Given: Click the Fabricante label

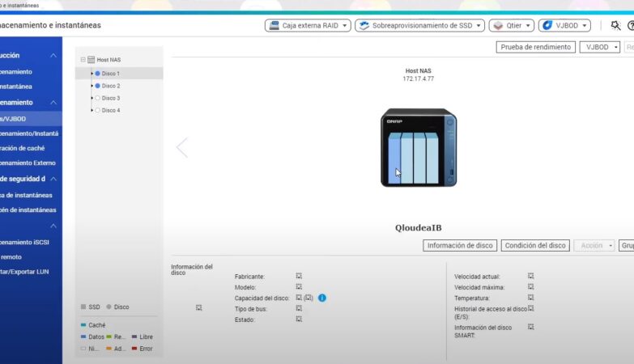Looking at the screenshot, I should 249,277.
